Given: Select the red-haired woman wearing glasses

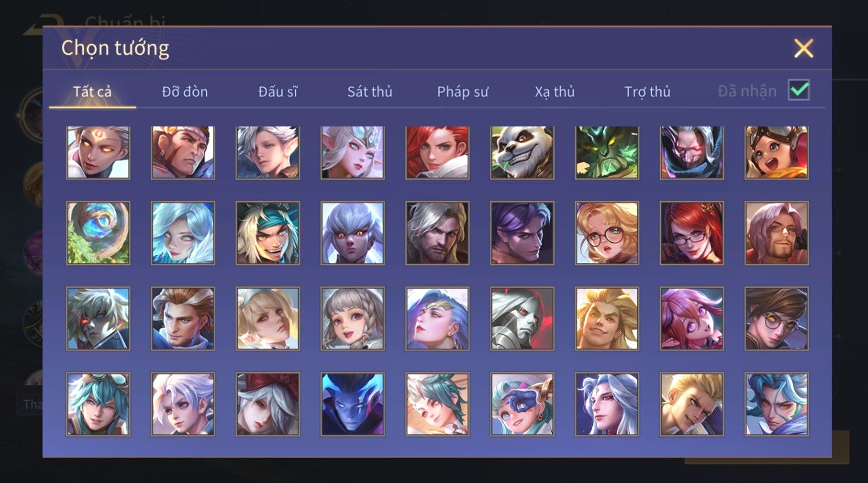Looking at the screenshot, I should [x=692, y=233].
